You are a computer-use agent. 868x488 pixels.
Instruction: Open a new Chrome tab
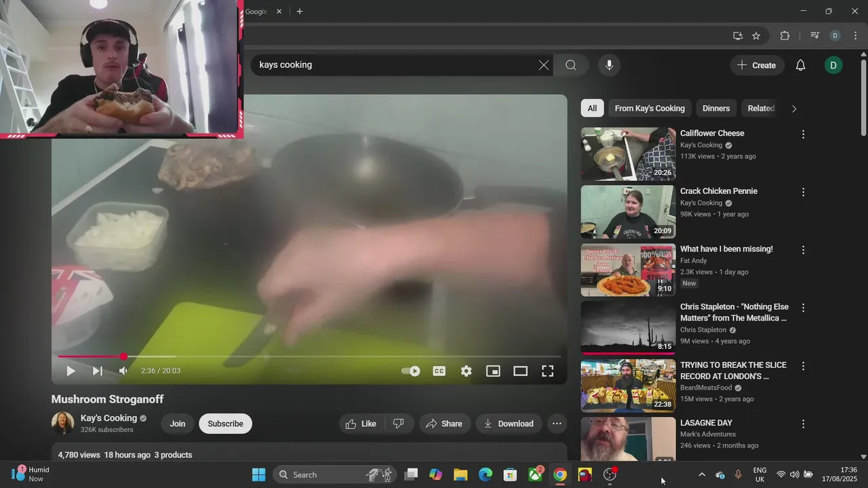click(x=300, y=12)
